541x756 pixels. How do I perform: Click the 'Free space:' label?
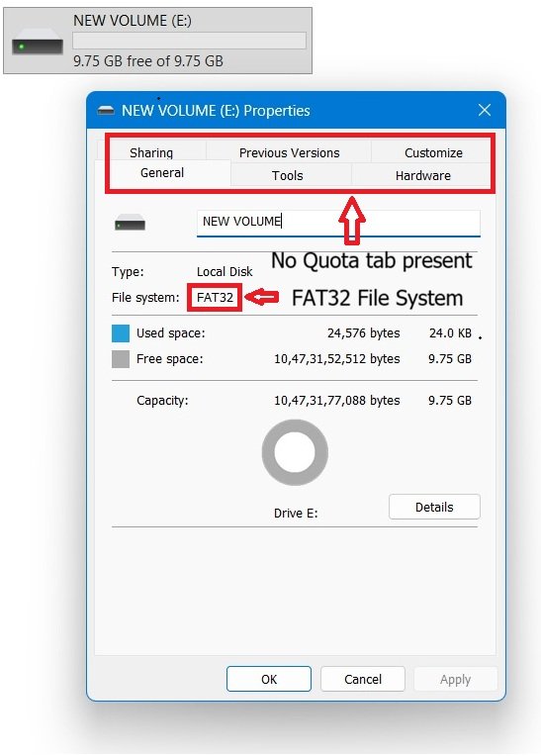169,359
